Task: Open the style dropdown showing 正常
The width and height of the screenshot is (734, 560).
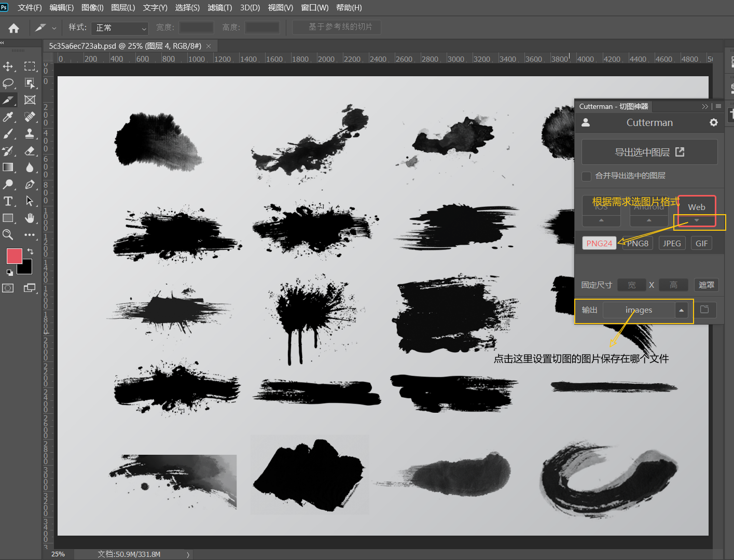Action: tap(120, 28)
